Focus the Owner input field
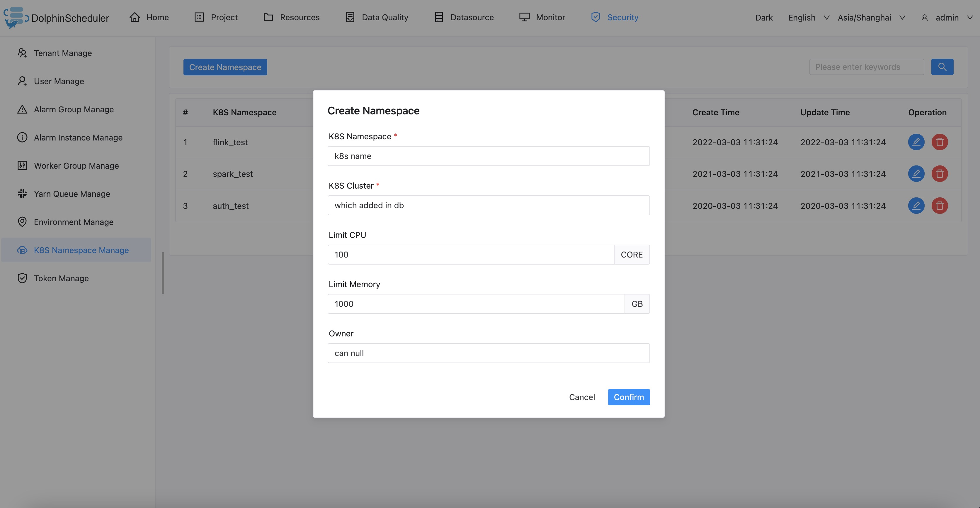 [489, 353]
